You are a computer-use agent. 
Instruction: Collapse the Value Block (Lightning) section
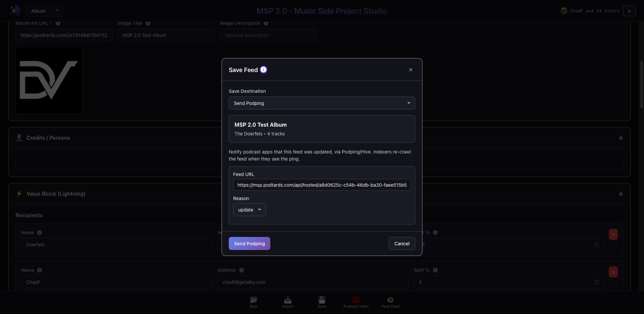coord(621,194)
